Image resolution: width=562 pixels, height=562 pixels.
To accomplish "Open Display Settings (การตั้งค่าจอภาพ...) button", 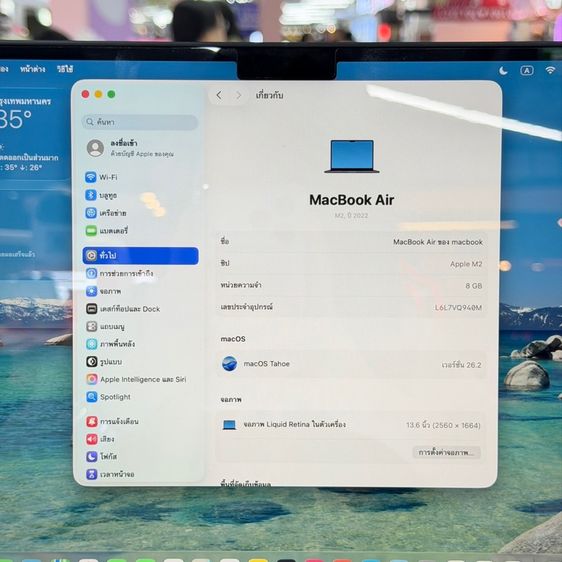I will (x=446, y=453).
